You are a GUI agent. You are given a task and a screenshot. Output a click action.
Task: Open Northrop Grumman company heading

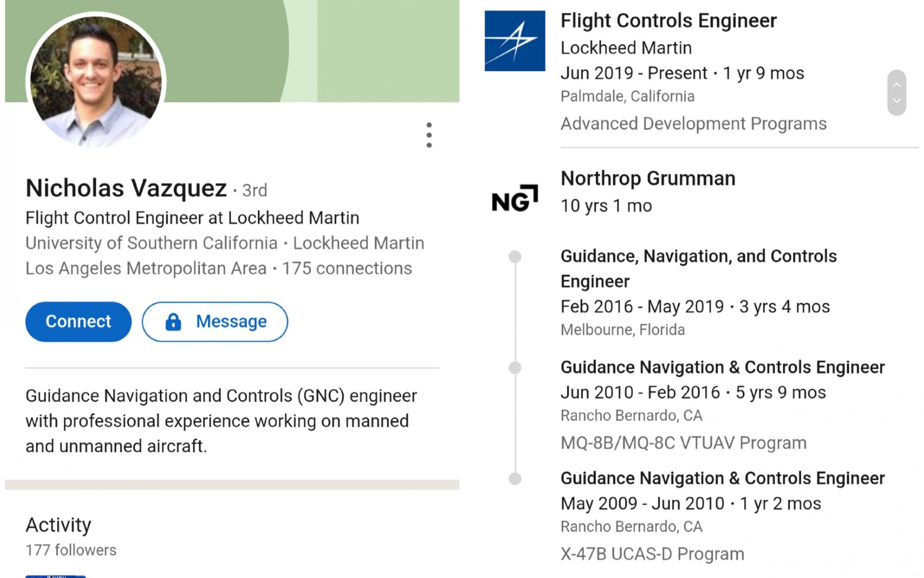pos(648,179)
